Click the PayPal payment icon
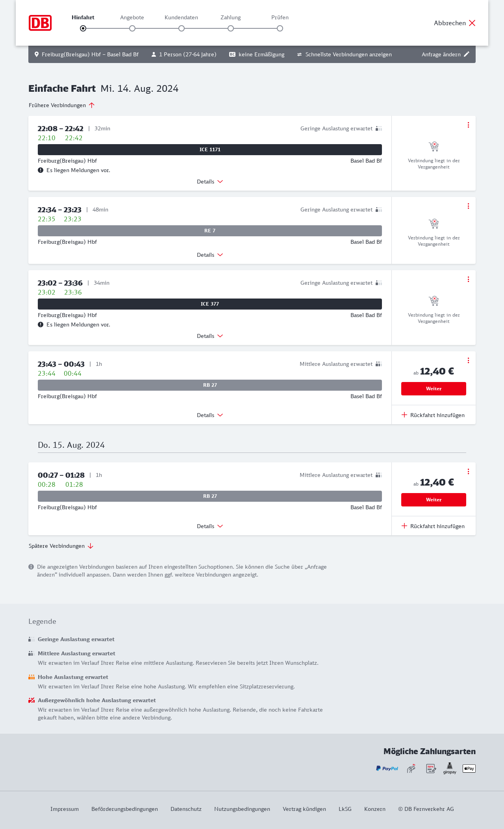 click(x=387, y=768)
